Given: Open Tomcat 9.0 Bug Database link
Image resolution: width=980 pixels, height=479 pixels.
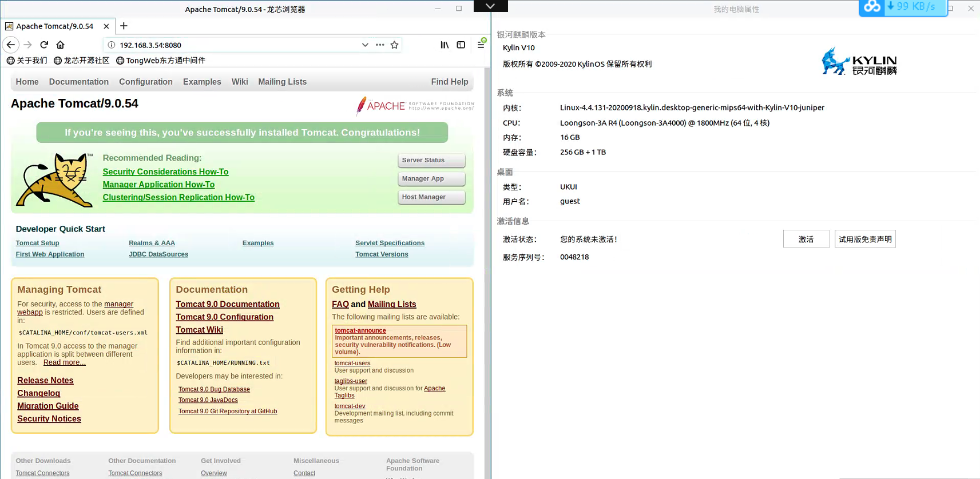Looking at the screenshot, I should tap(214, 389).
